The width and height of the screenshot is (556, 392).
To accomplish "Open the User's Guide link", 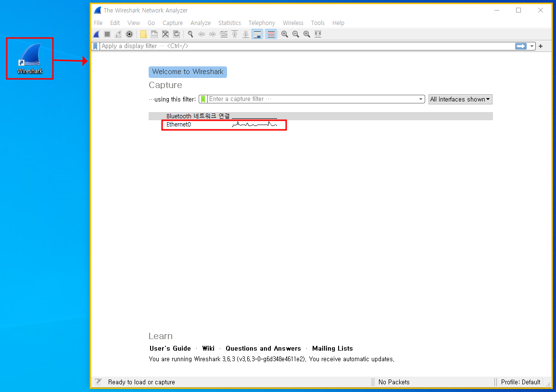I will pos(170,348).
